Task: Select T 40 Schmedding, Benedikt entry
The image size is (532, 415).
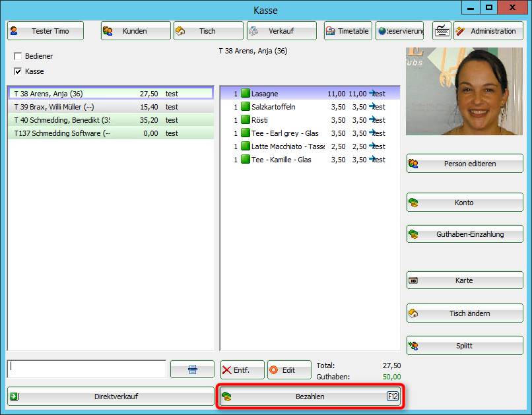Action: pyautogui.click(x=110, y=120)
